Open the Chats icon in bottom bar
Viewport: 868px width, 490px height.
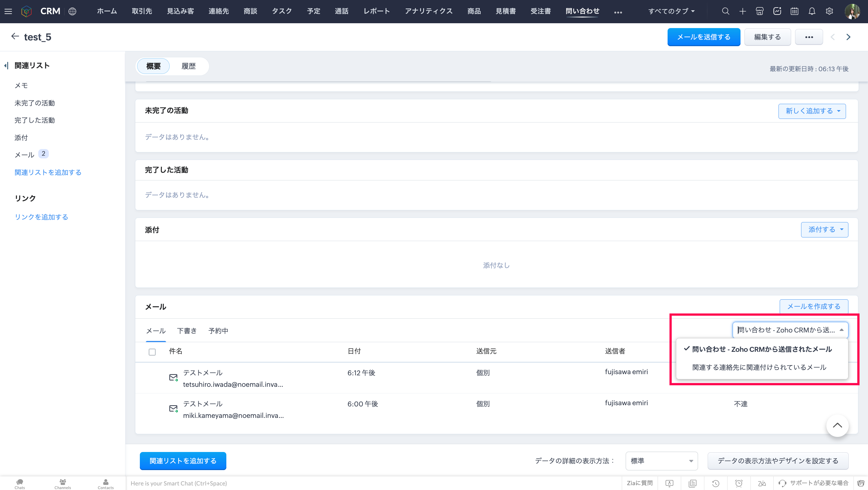[x=20, y=484]
